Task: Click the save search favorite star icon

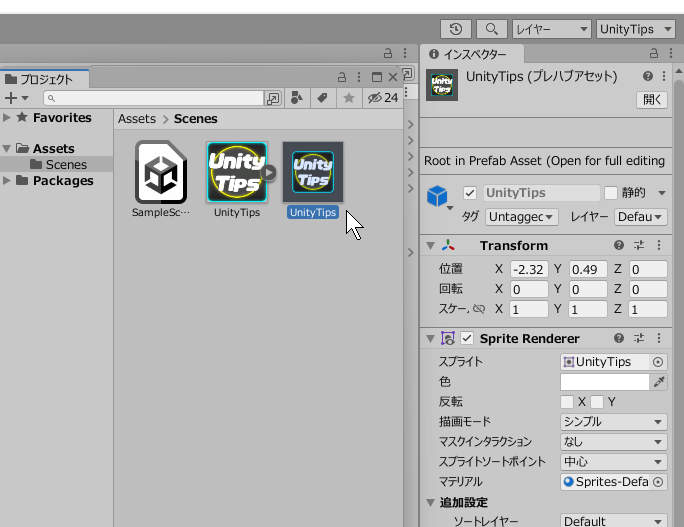Action: pyautogui.click(x=349, y=98)
